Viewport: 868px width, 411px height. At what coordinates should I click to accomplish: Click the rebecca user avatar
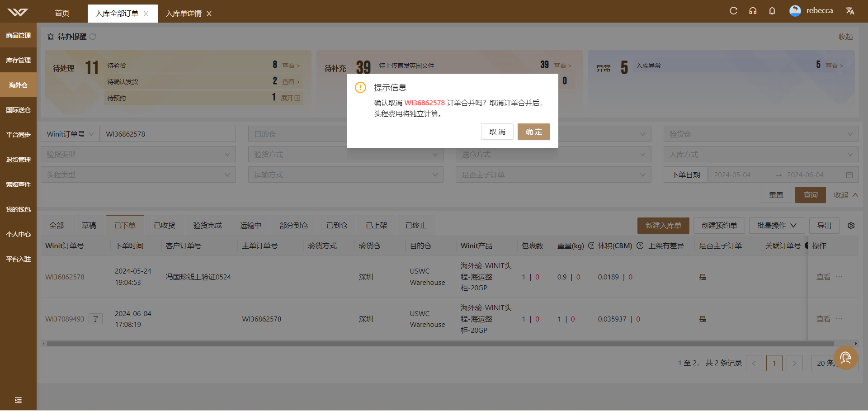point(795,11)
